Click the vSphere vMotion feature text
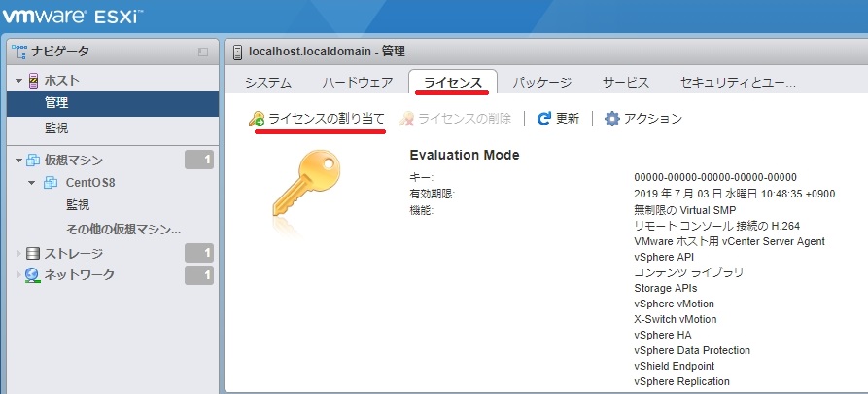The width and height of the screenshot is (868, 394). coord(674,304)
